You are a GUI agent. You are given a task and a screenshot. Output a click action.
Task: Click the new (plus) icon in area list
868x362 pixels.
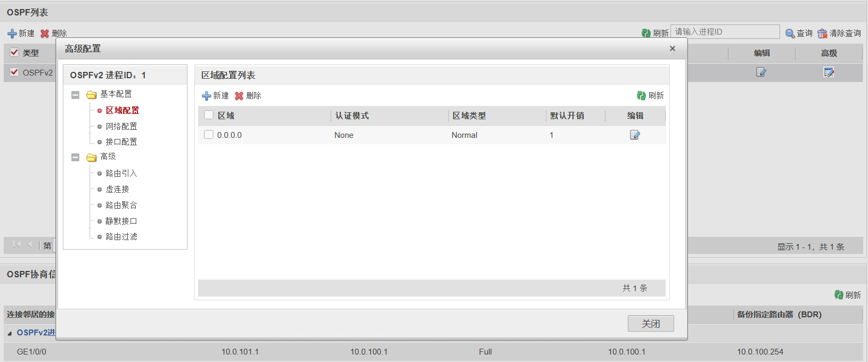pyautogui.click(x=207, y=96)
